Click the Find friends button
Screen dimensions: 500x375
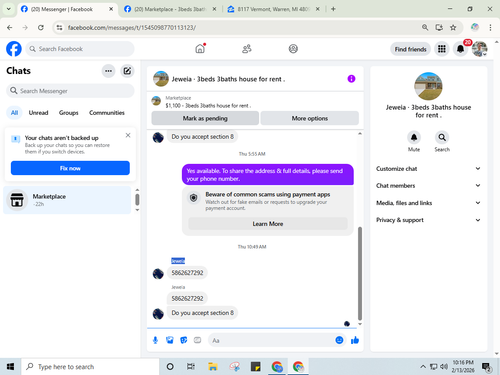coord(410,49)
